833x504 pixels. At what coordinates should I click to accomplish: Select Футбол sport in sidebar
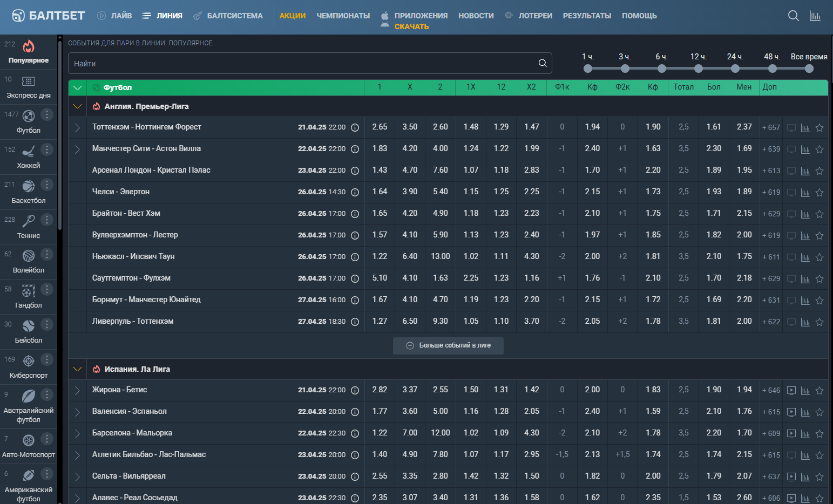tap(29, 122)
